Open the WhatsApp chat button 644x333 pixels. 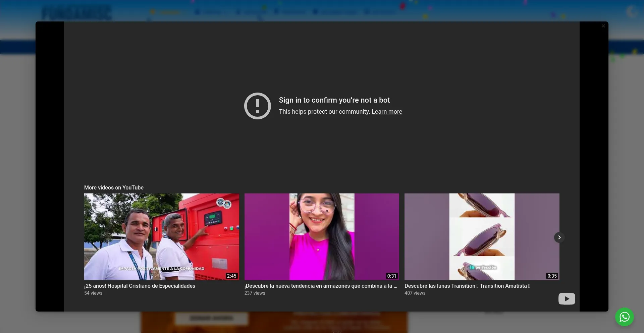pyautogui.click(x=624, y=317)
